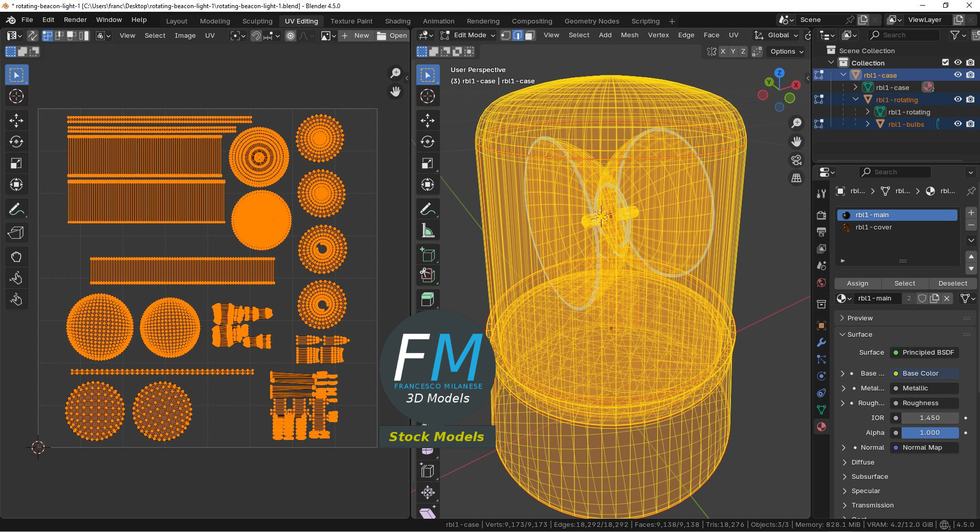Hide the rbl1-bulbs object with eye icon
The width and height of the screenshot is (980, 532).
pyautogui.click(x=958, y=124)
